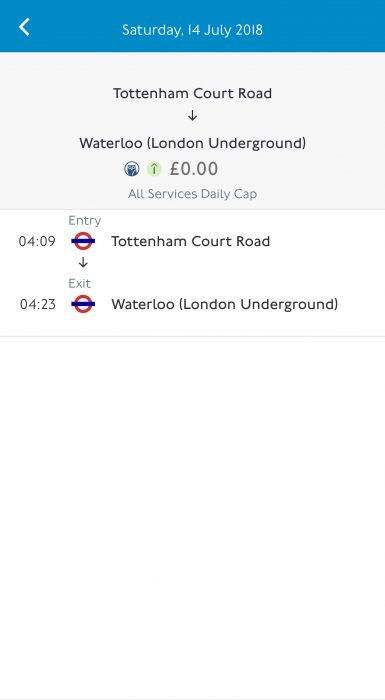The image size is (385, 700).
Task: Tap the down arrow between Entry and Exit
Action: pos(83,263)
